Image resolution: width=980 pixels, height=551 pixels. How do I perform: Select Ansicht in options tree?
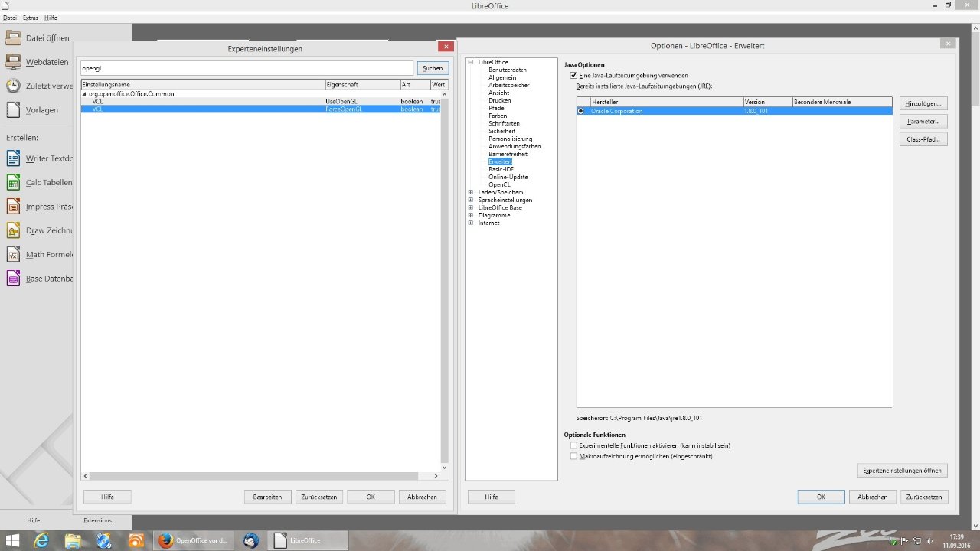pyautogui.click(x=498, y=93)
